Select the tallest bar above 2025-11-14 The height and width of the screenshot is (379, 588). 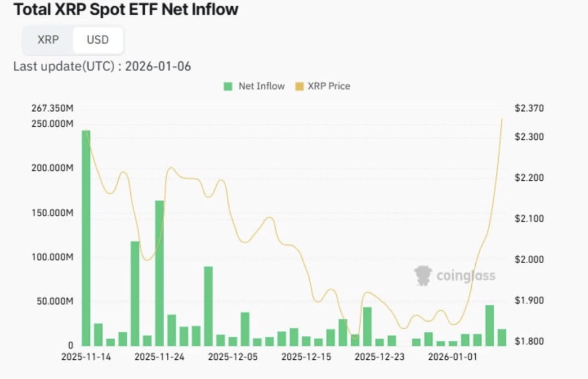tap(86, 238)
